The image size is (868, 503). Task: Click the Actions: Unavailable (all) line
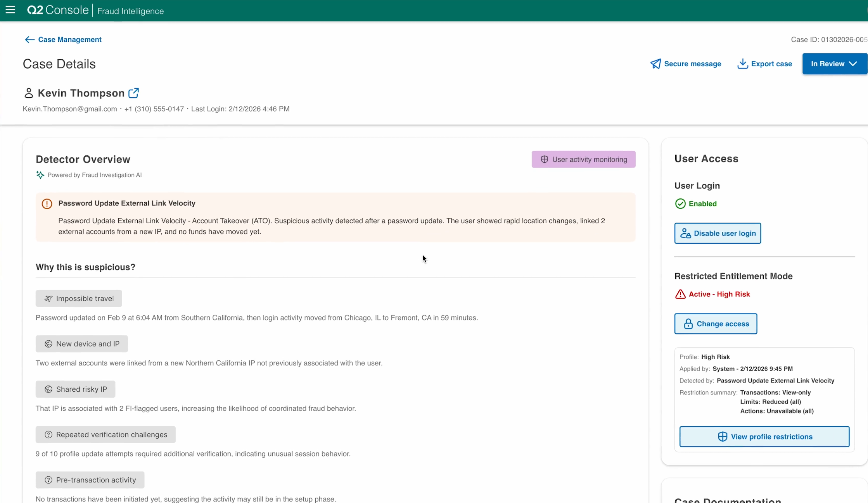click(777, 411)
